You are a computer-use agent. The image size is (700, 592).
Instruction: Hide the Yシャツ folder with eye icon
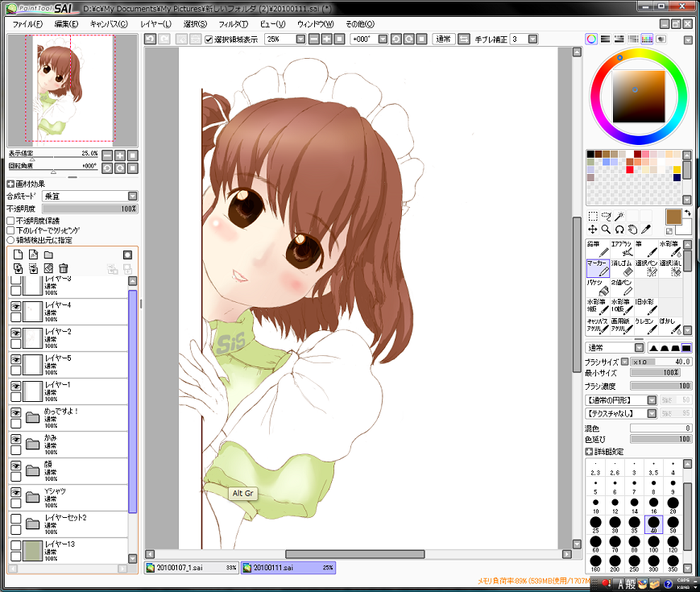[15, 492]
